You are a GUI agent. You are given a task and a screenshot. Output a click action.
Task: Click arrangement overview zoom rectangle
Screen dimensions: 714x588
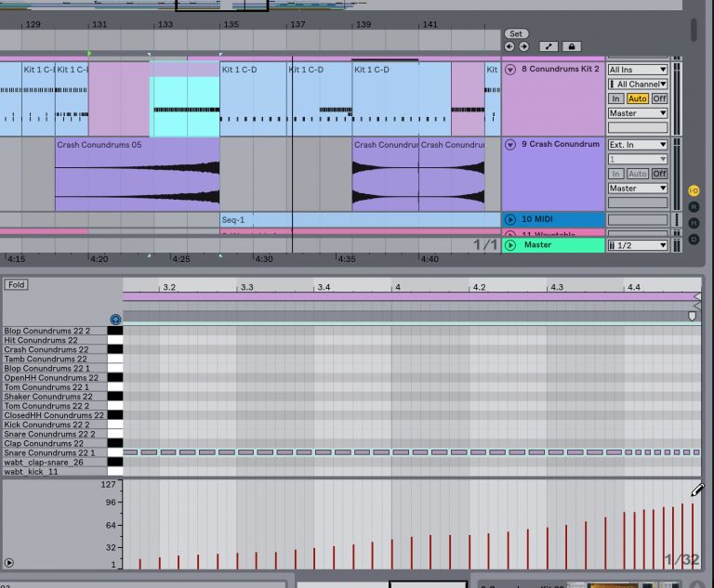coord(222,5)
